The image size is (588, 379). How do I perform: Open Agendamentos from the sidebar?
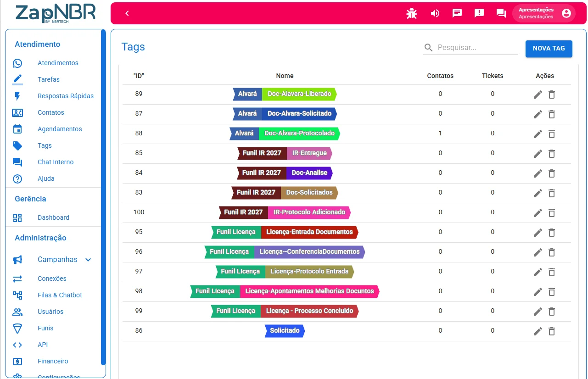click(x=60, y=129)
